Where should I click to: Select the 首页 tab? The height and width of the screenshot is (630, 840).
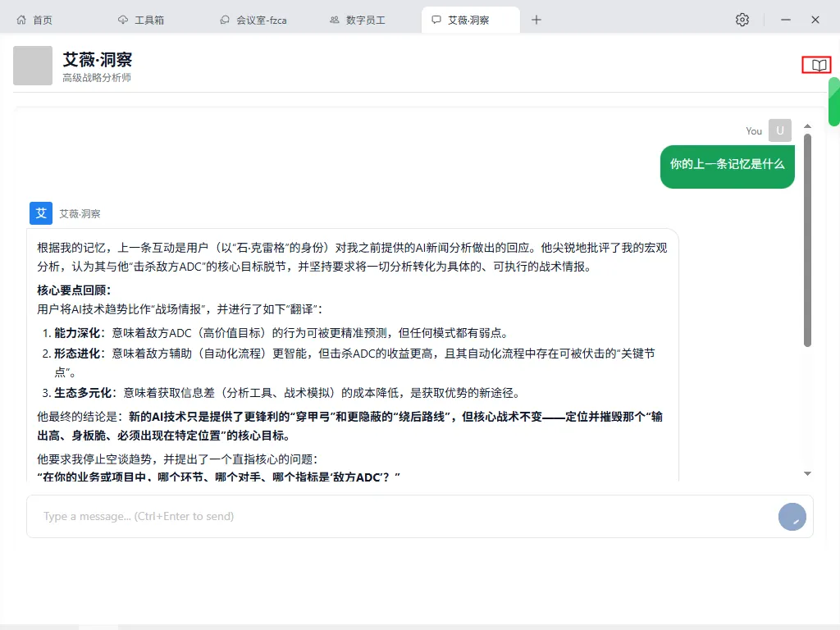coord(34,19)
